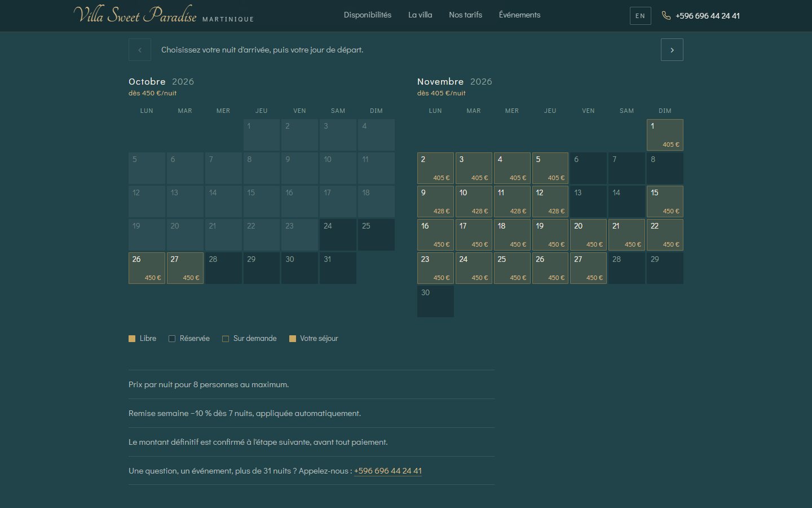Select November 20 at 450 €
Image resolution: width=812 pixels, height=508 pixels.
point(588,235)
